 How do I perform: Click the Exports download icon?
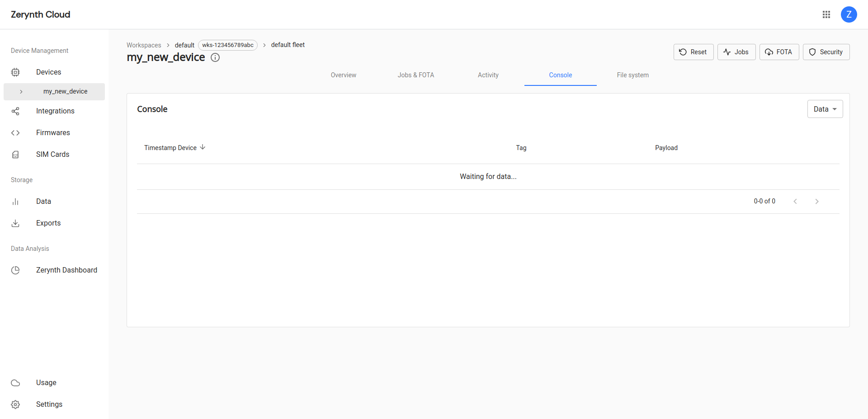15,223
